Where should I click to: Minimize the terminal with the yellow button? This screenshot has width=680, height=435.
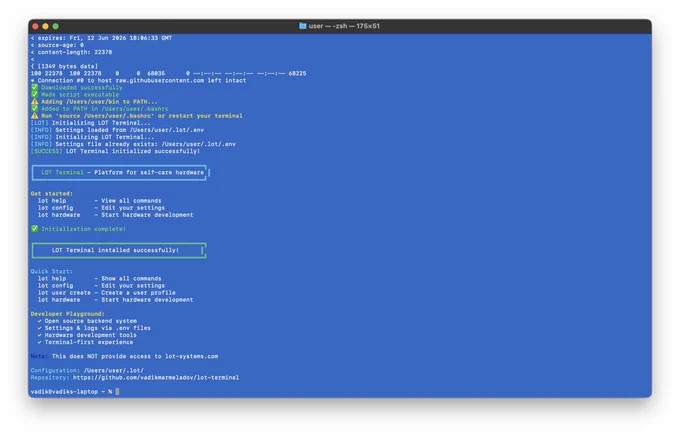pos(46,26)
